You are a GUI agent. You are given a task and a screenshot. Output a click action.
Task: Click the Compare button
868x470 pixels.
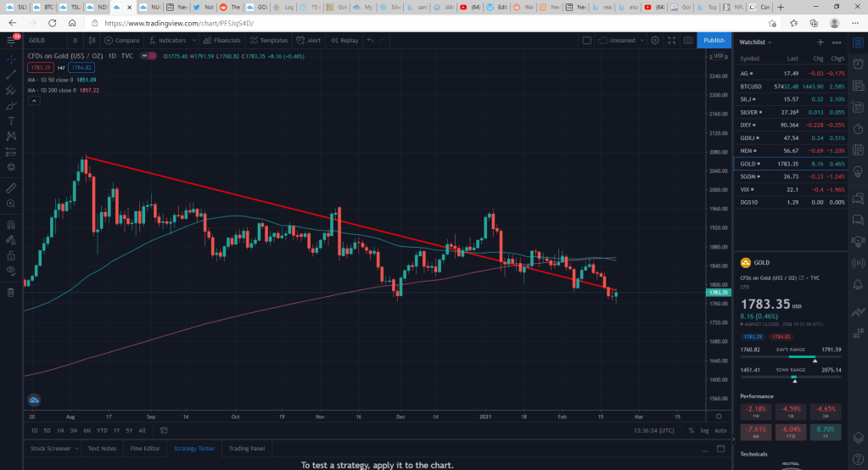click(x=123, y=40)
